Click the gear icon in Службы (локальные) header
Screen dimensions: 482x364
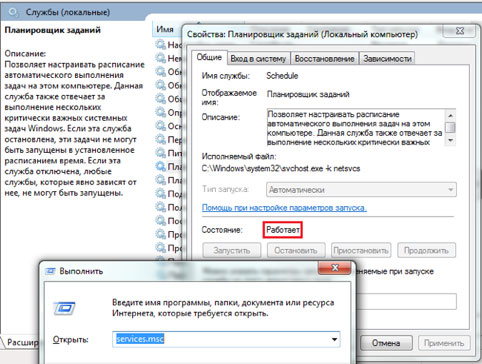(x=14, y=12)
